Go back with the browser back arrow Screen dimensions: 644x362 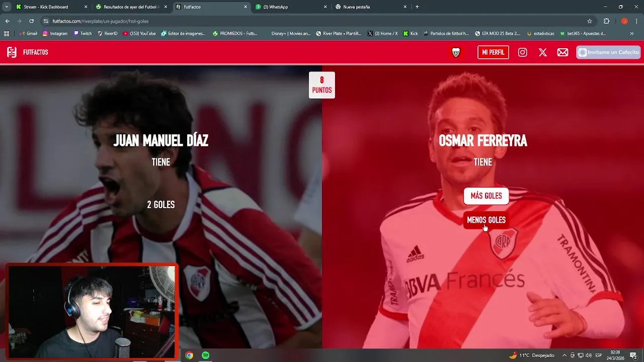pos(7,21)
